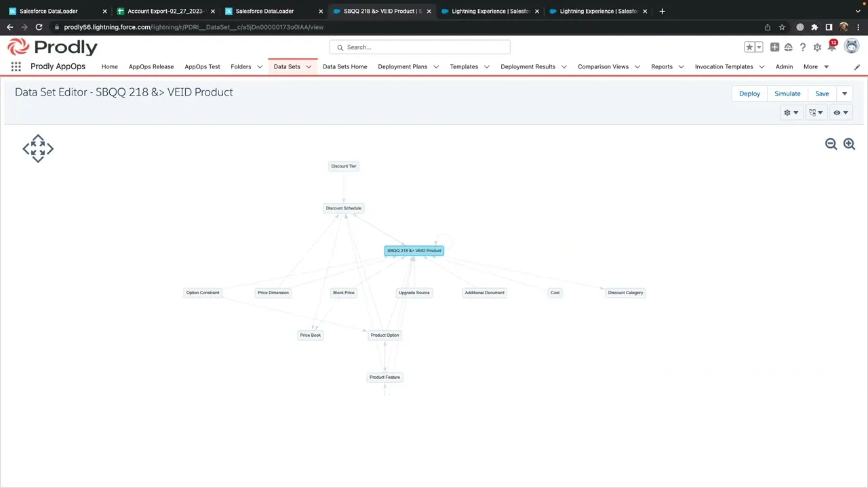Open the Reports nav tab
This screenshot has height=488, width=868.
(x=662, y=66)
